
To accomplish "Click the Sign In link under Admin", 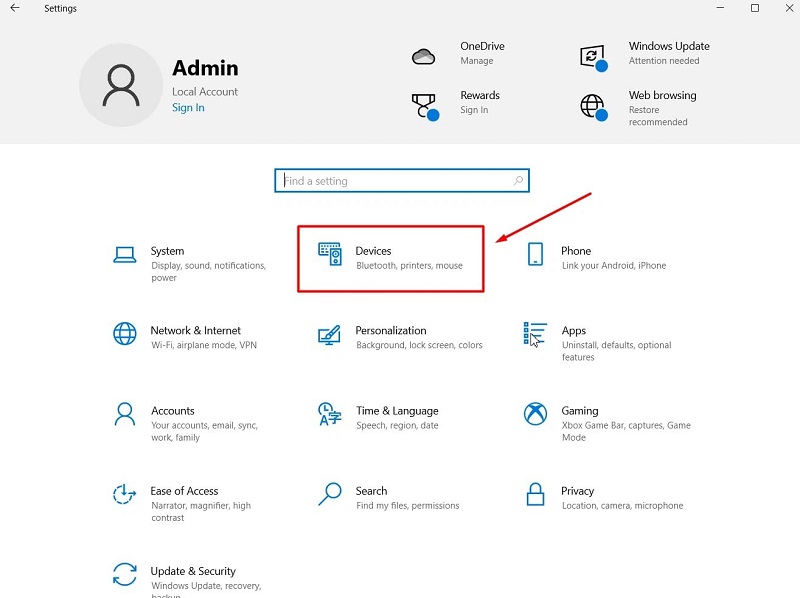I will [188, 108].
